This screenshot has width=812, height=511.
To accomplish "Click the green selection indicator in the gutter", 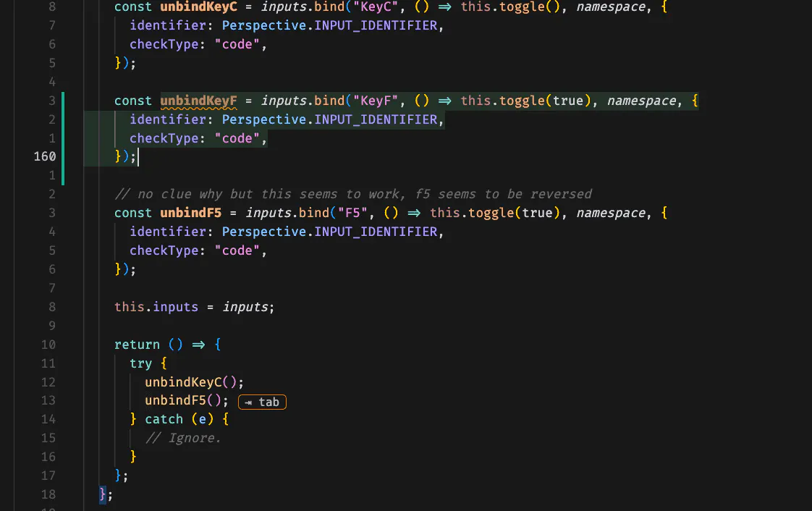I will click(62, 130).
